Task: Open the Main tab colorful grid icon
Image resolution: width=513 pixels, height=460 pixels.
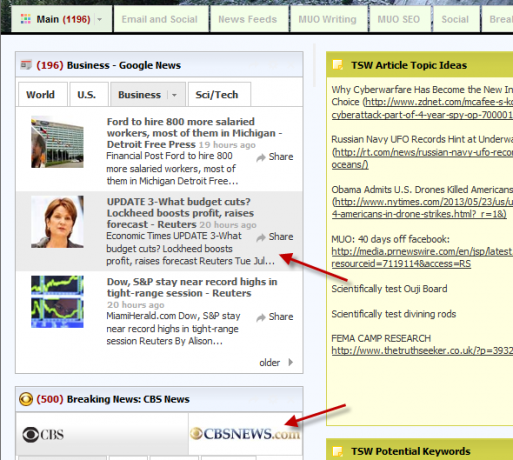Action: pos(26,19)
